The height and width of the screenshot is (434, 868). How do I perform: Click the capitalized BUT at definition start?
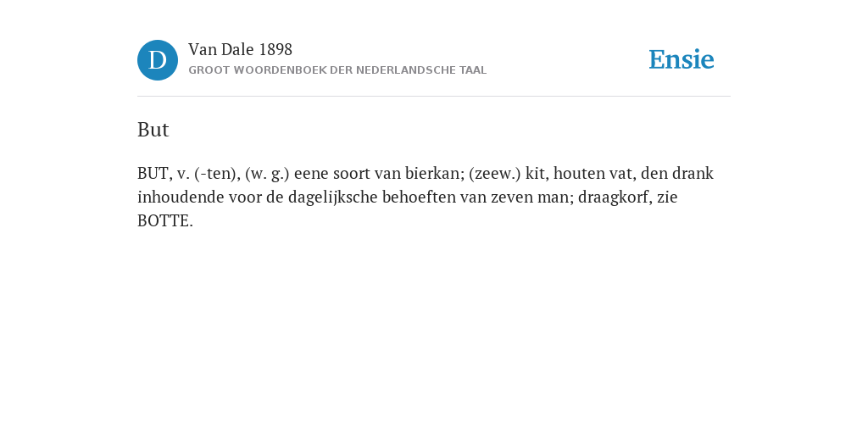tap(154, 174)
